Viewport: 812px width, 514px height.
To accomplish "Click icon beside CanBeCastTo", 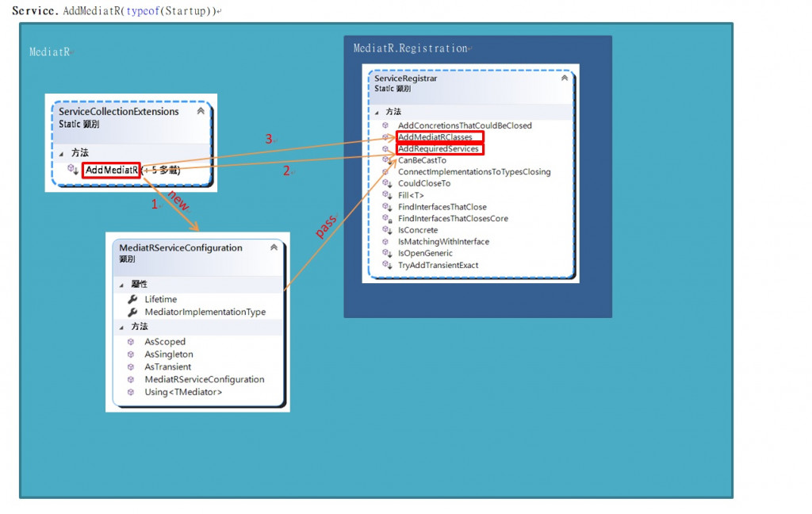I will 387,160.
